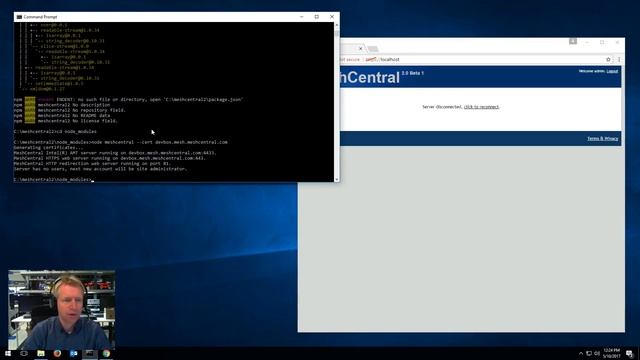Click the 'node meshcentral --cert' command line
This screenshot has width=640, height=360.
[120, 142]
